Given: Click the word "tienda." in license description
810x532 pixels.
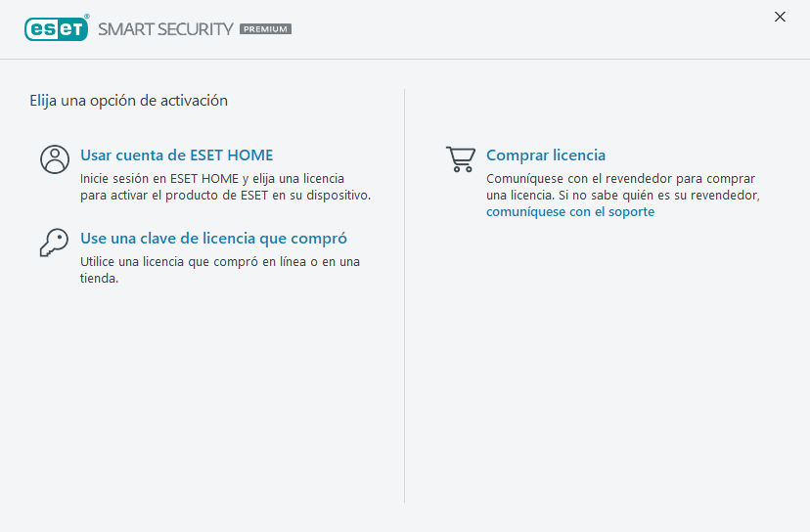Looking at the screenshot, I should point(99,279).
